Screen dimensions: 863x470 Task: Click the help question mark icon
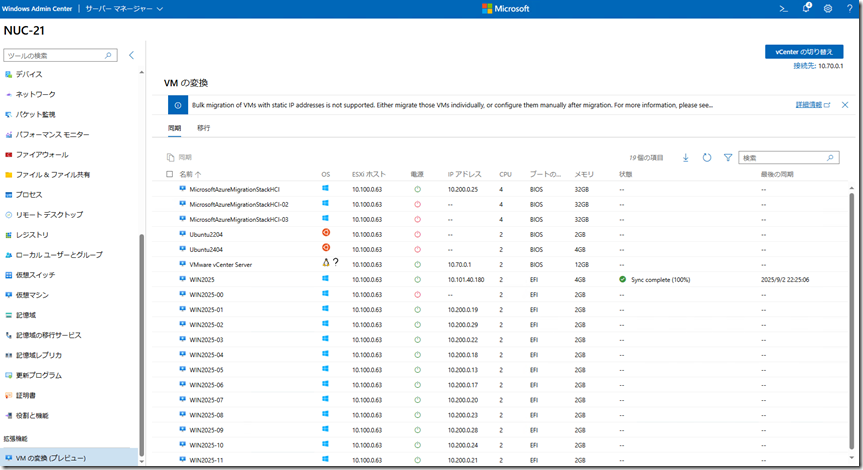click(848, 9)
